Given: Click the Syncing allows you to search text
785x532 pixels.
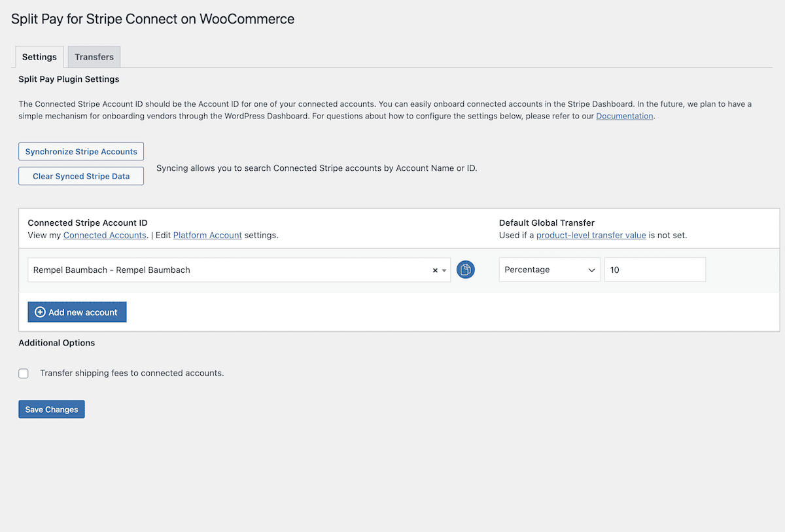Looking at the screenshot, I should 317,168.
